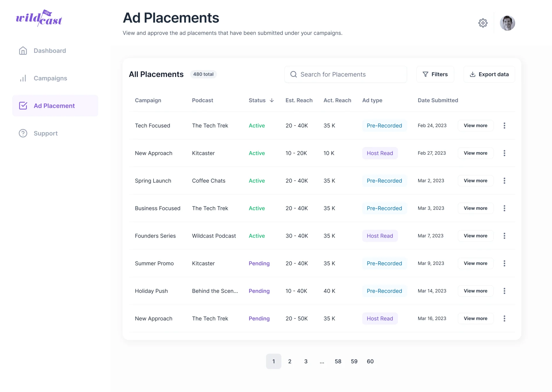The height and width of the screenshot is (392, 552).
Task: Open options menu for Founders Series
Action: click(504, 236)
